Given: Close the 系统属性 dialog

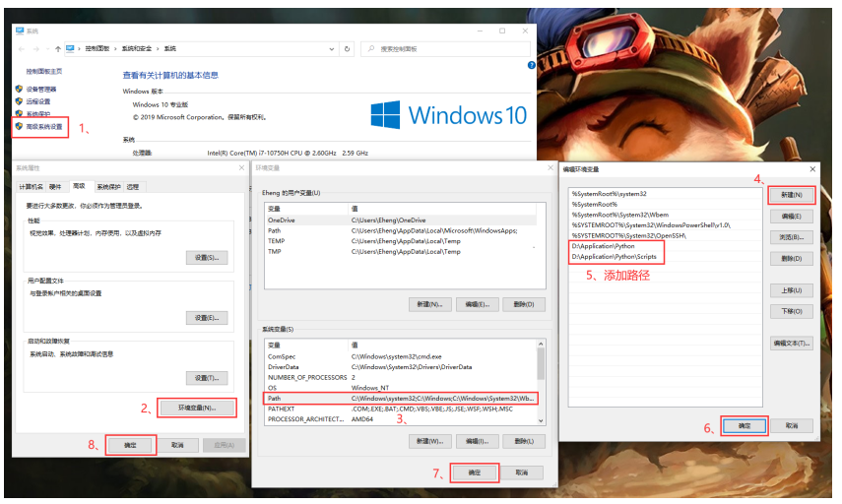Looking at the screenshot, I should [241, 168].
